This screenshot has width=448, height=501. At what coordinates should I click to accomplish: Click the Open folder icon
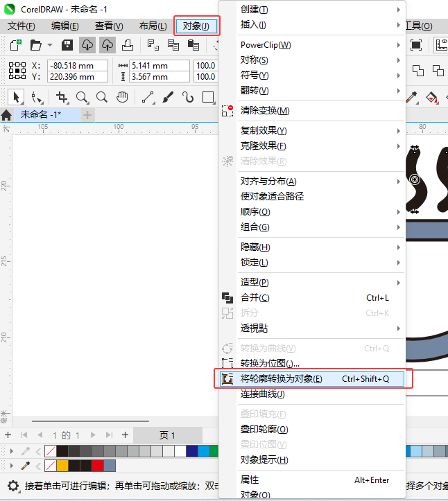point(36,45)
